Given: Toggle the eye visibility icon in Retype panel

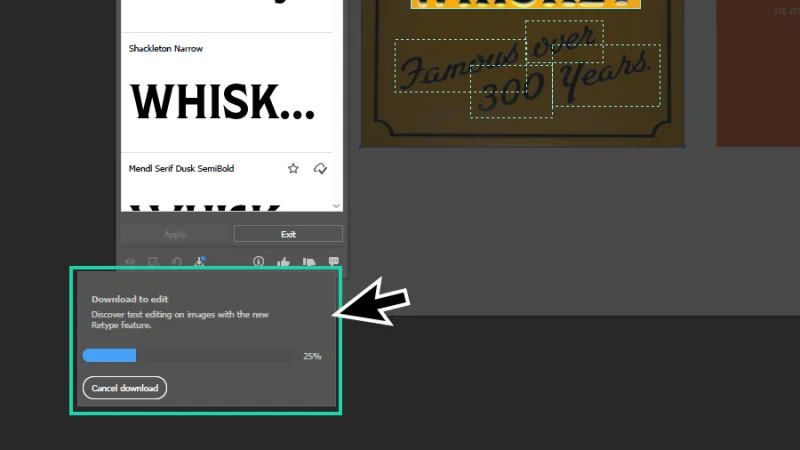Looking at the screenshot, I should (130, 262).
